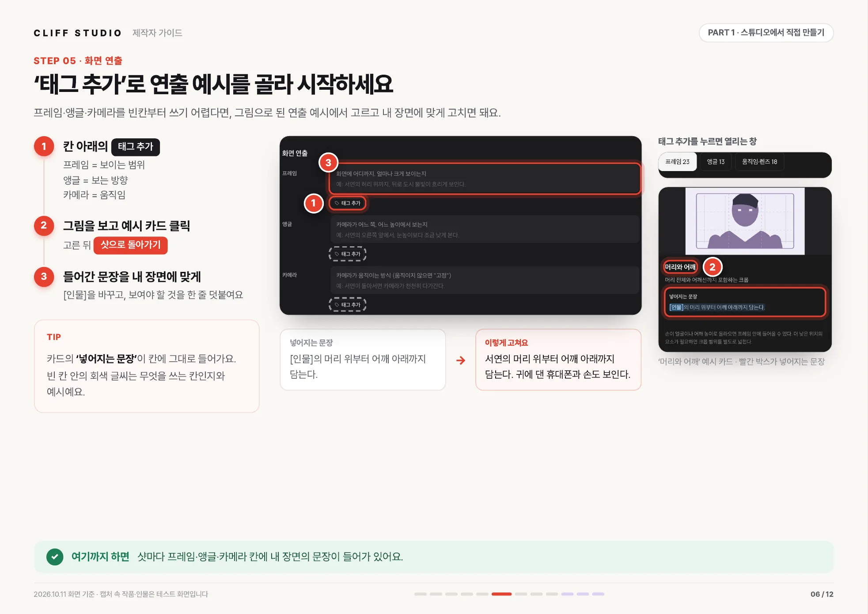Click into the 프레임 description input field

[485, 179]
